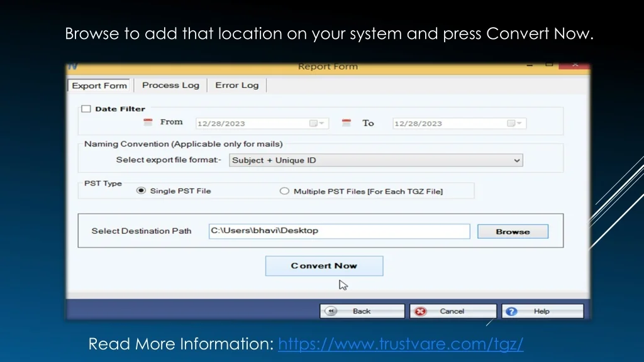Open the trustvare.com/tgz link
This screenshot has height=362, width=644.
click(x=401, y=344)
